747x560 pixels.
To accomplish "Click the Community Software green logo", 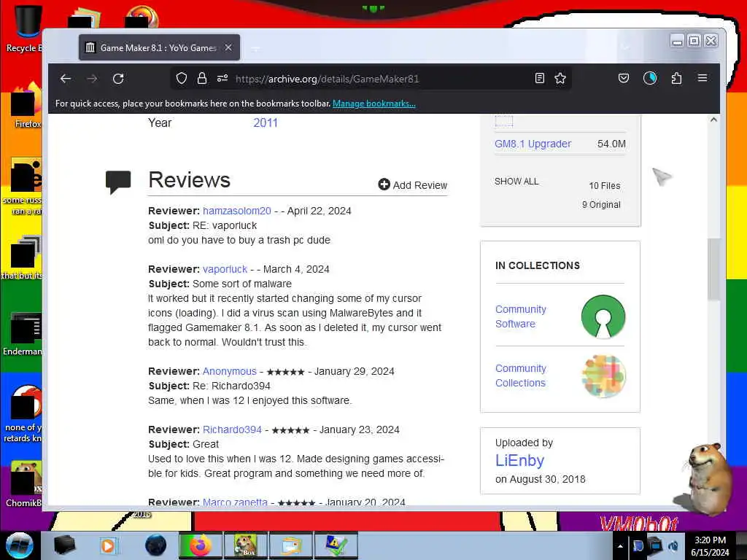I will tap(603, 316).
